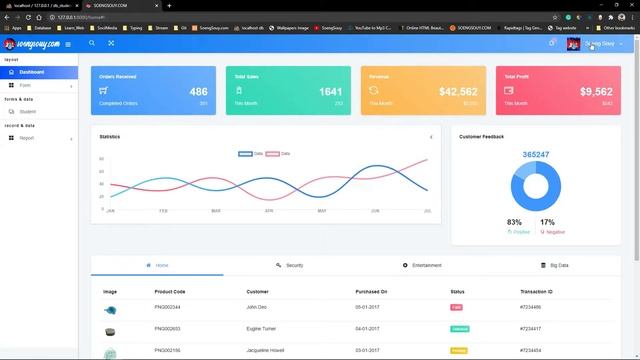Open the Database bookmark folder
Viewport: 640px width, 360px height.
(39, 28)
